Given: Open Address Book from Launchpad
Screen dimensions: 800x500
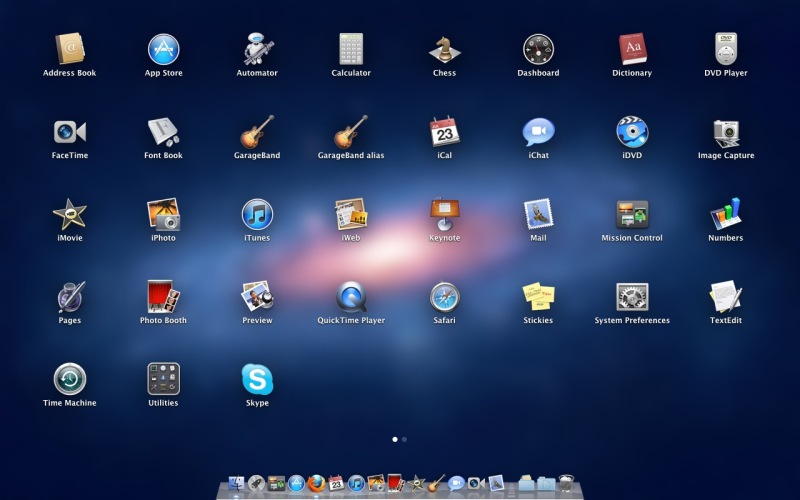Looking at the screenshot, I should [70, 49].
